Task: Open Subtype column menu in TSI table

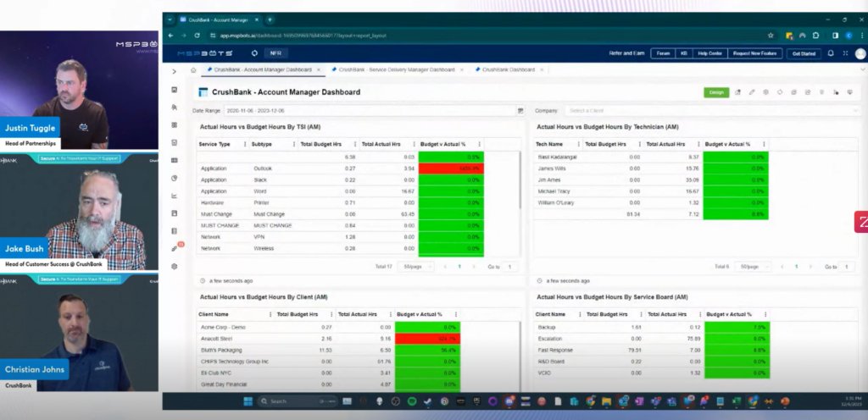Action: point(294,144)
